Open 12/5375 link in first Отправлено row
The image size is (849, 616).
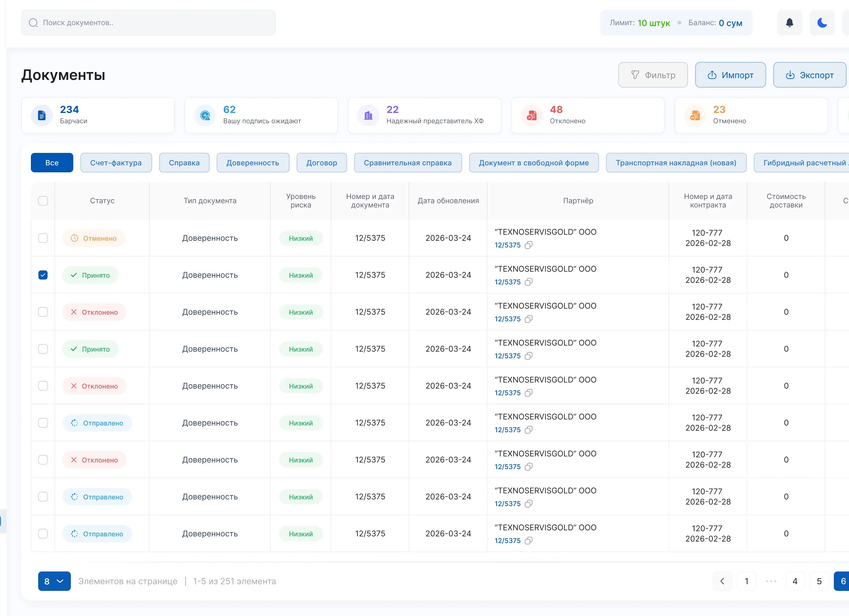pos(507,430)
